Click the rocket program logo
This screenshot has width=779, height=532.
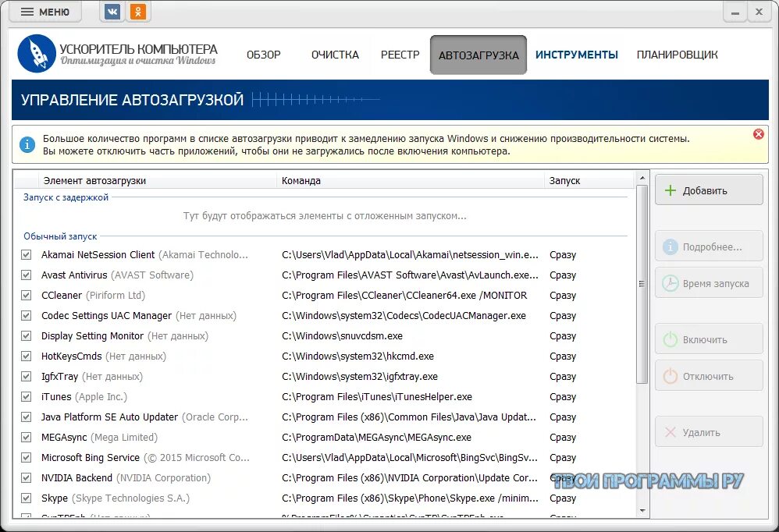[x=36, y=54]
